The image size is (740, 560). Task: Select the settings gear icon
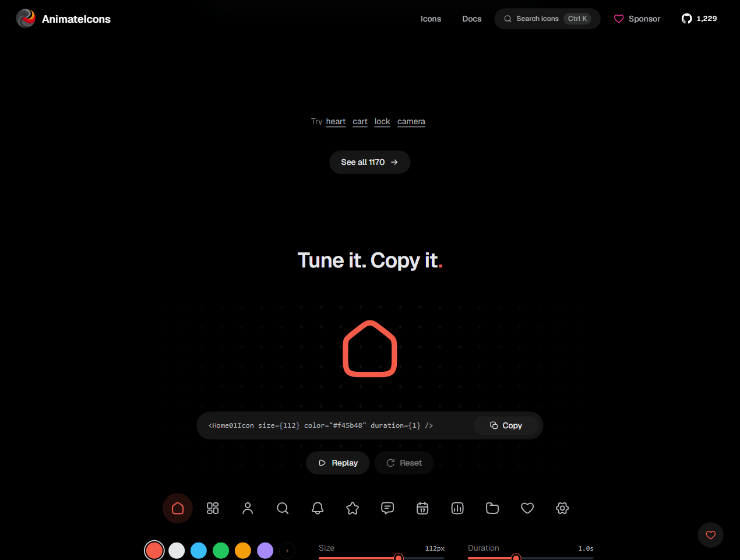coord(562,508)
